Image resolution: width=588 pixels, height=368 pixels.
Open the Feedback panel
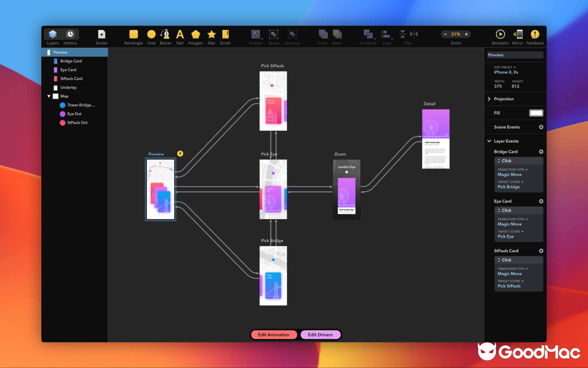coord(535,34)
